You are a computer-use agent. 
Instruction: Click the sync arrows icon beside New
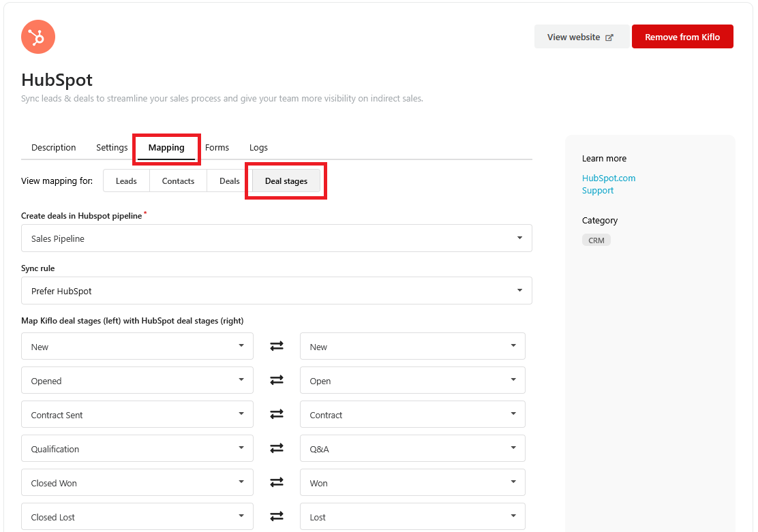pyautogui.click(x=277, y=346)
